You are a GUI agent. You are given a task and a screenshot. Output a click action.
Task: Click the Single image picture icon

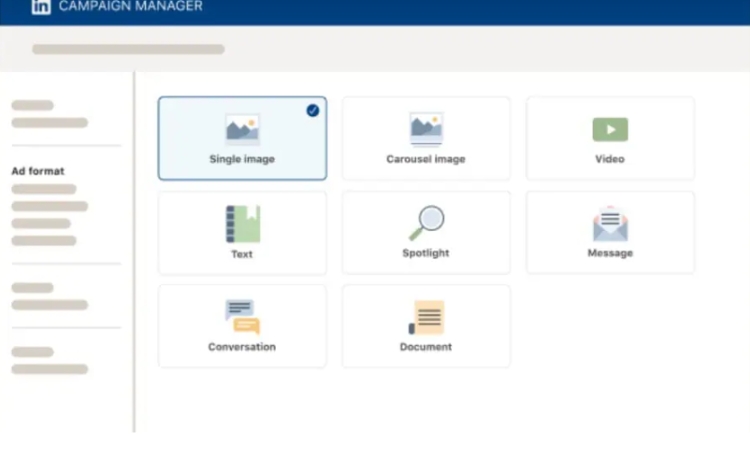pos(242,129)
